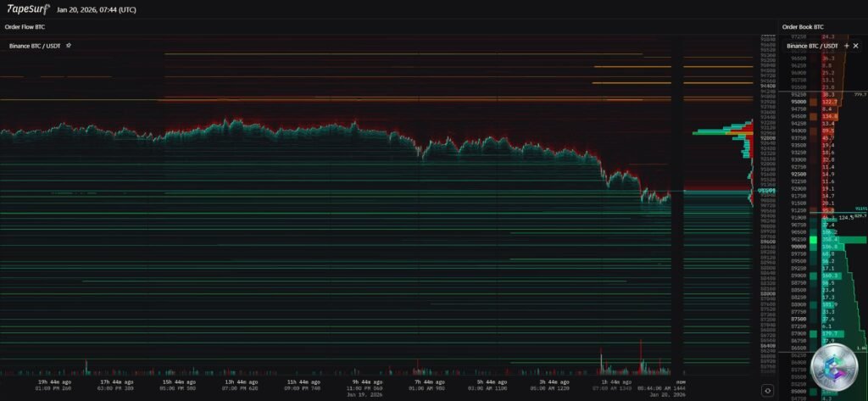The image size is (868, 401).
Task: Click the 94400 label on the heatmap price axis
Action: click(769, 86)
